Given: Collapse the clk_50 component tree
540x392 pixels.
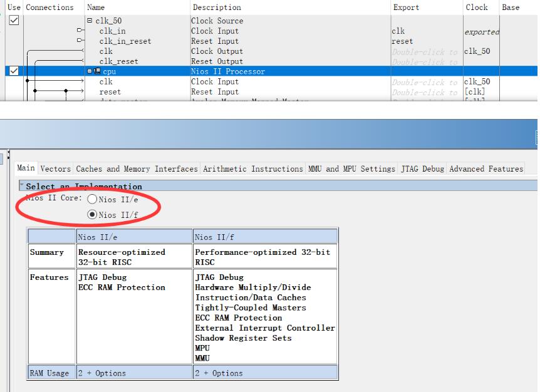Looking at the screenshot, I should coord(90,21).
